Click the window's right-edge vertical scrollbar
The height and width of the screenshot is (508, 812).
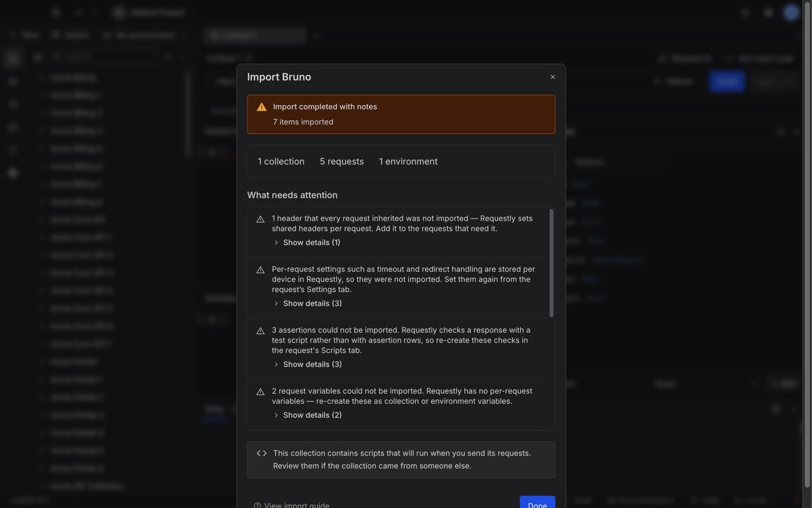tap(808, 244)
